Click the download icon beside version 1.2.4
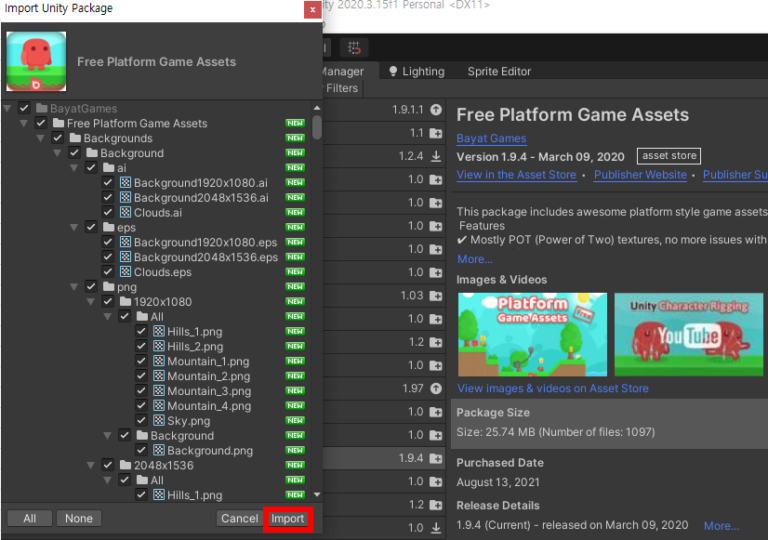This screenshot has height=540, width=768. point(436,156)
